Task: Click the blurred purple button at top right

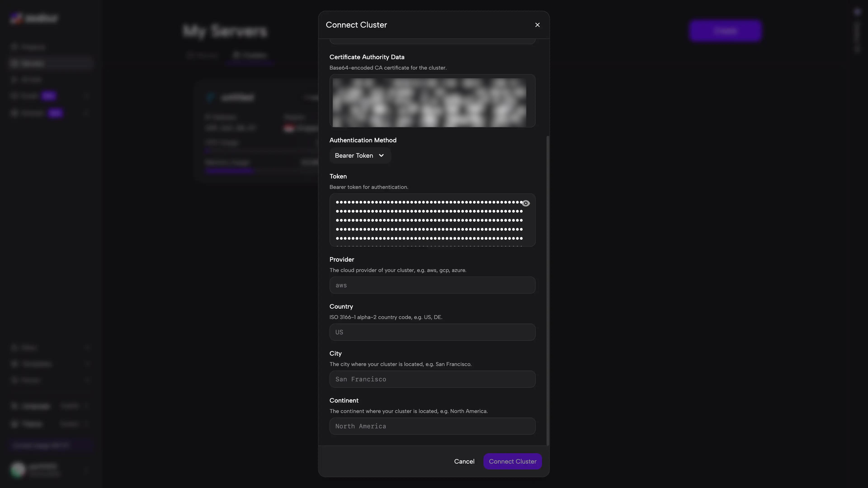Action: tap(725, 31)
